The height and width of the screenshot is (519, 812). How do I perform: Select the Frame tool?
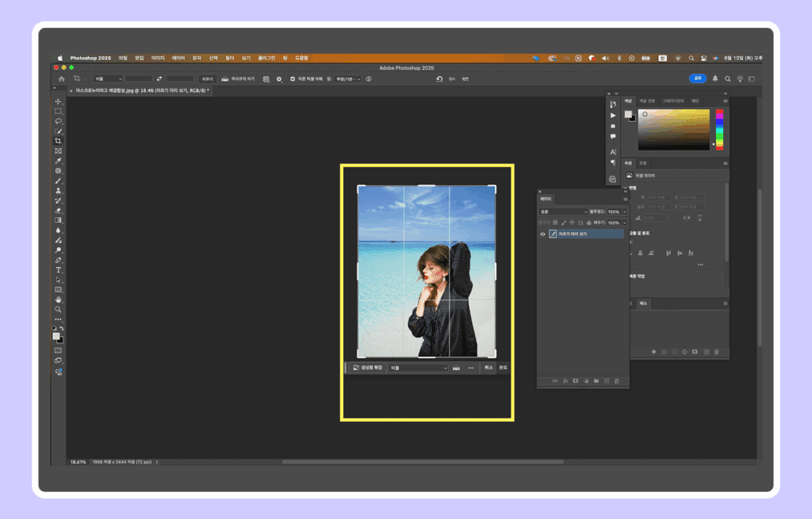tap(58, 151)
